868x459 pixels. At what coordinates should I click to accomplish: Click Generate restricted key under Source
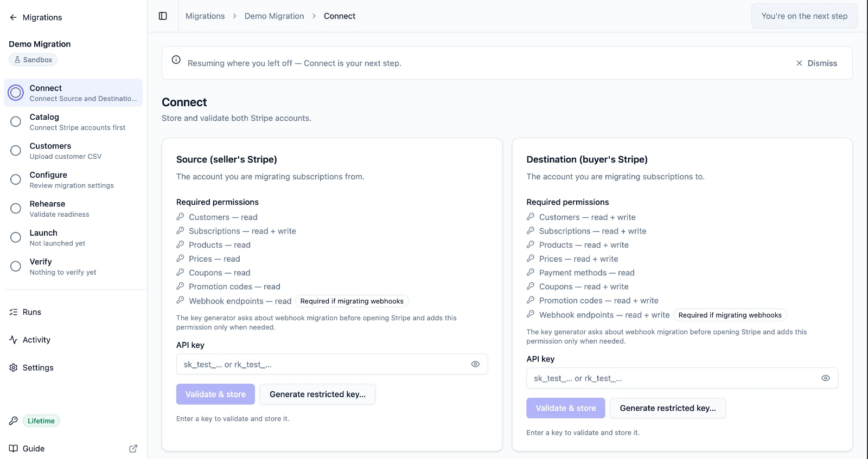click(x=318, y=395)
